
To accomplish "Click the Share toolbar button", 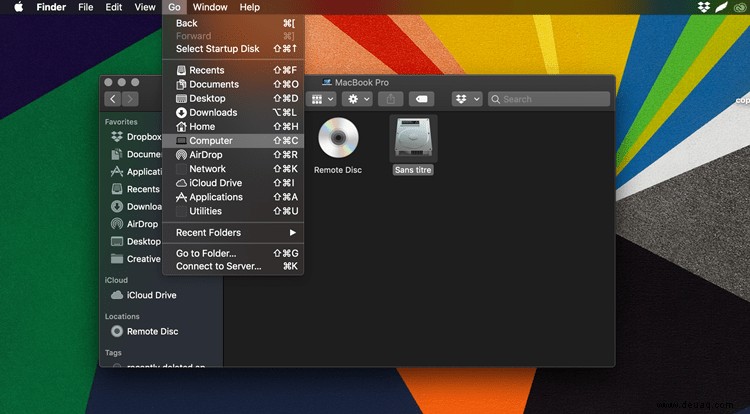I will tap(391, 99).
